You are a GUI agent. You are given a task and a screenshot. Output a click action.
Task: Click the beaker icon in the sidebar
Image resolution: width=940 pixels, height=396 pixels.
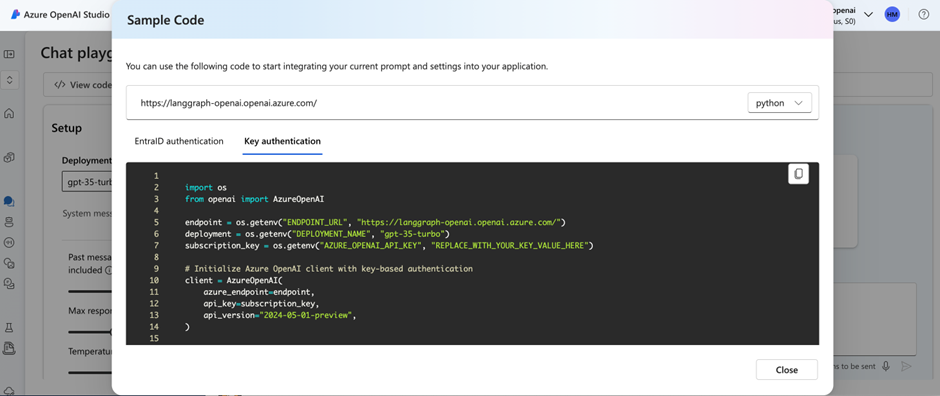pos(9,328)
